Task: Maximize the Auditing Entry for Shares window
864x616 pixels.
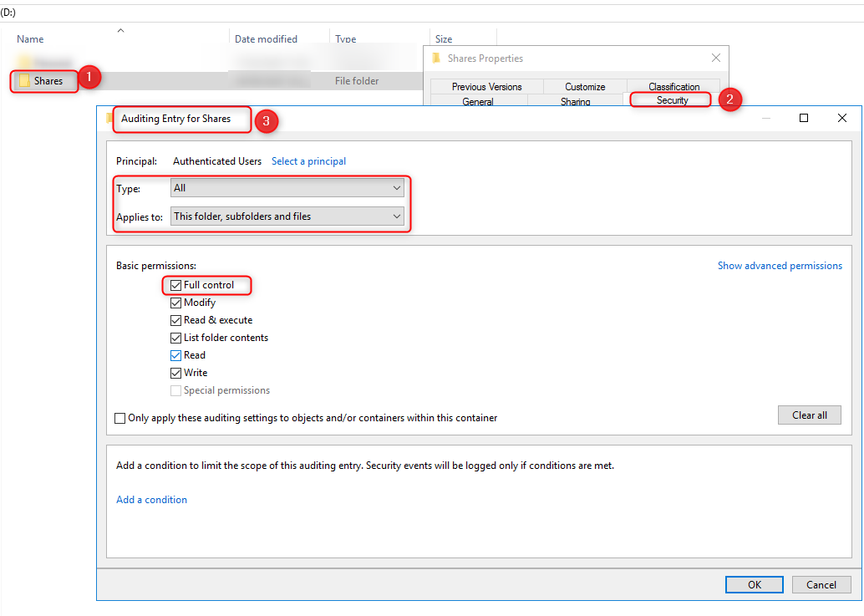Action: coord(803,118)
